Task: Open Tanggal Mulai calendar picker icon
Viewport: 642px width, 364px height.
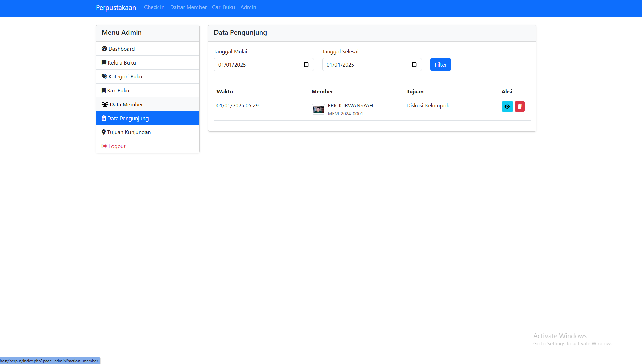Action: tap(306, 65)
